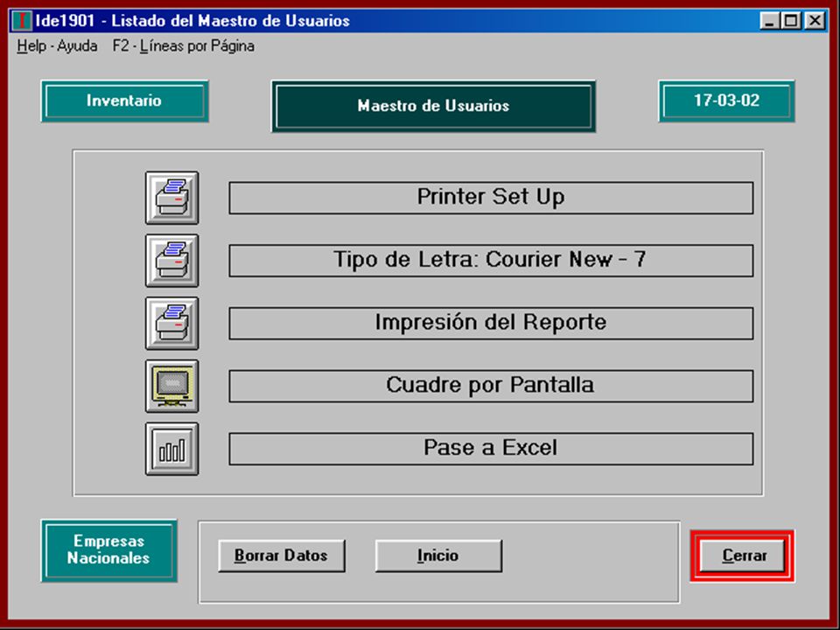Viewport: 840px width, 630px height.
Task: Click the printer icon next to Tipo de Letra
Action: point(172,261)
